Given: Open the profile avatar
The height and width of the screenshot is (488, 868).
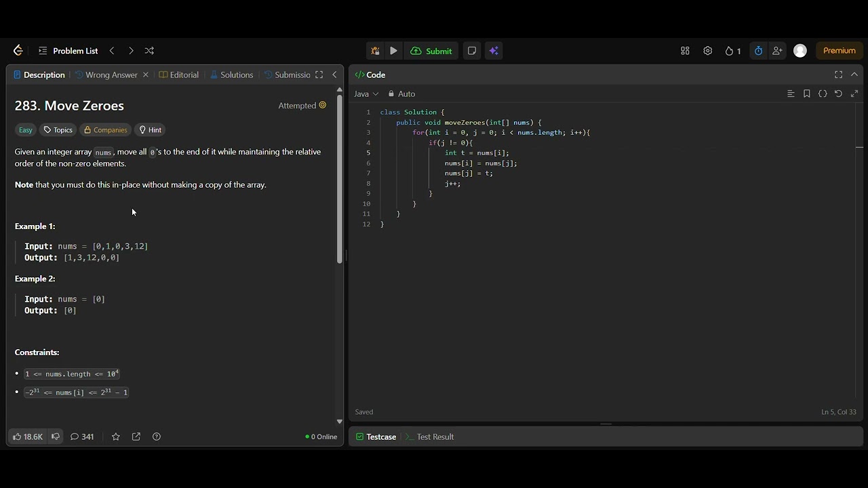Looking at the screenshot, I should point(800,51).
